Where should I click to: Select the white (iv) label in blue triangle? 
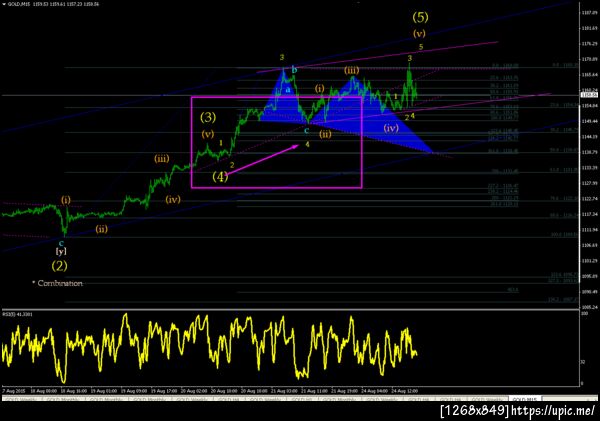(391, 128)
